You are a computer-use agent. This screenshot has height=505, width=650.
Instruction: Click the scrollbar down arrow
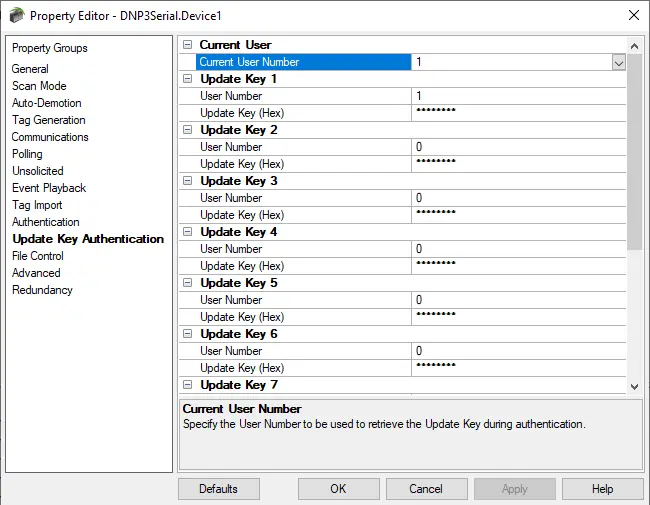tap(634, 387)
